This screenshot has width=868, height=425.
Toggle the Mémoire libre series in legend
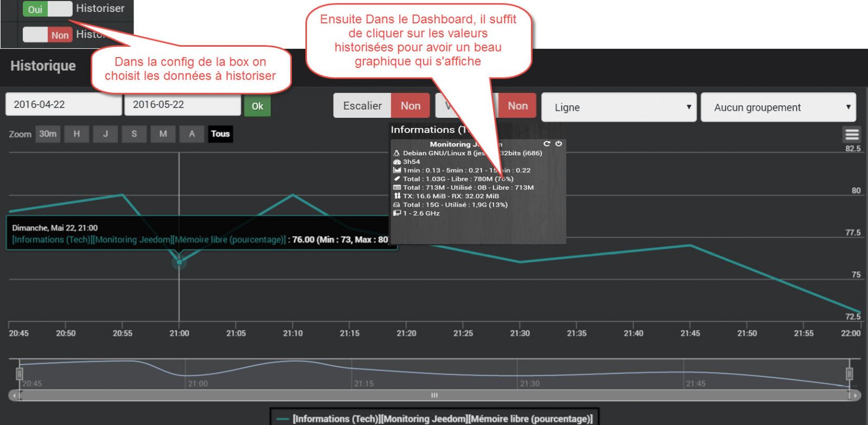coord(435,418)
